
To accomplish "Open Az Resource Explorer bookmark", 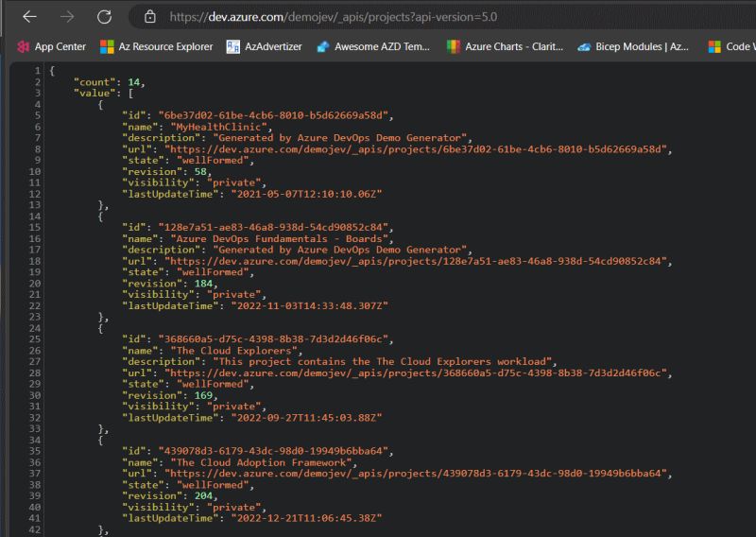I will tap(156, 46).
